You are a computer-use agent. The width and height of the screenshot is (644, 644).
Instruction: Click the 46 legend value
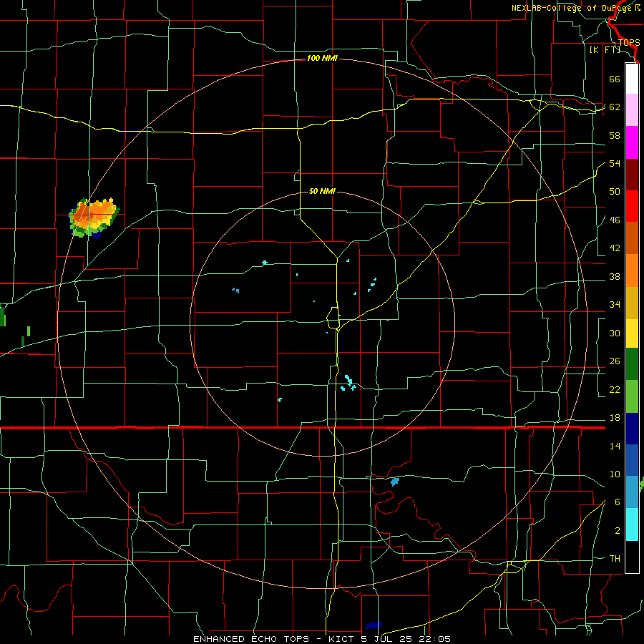coord(615,220)
